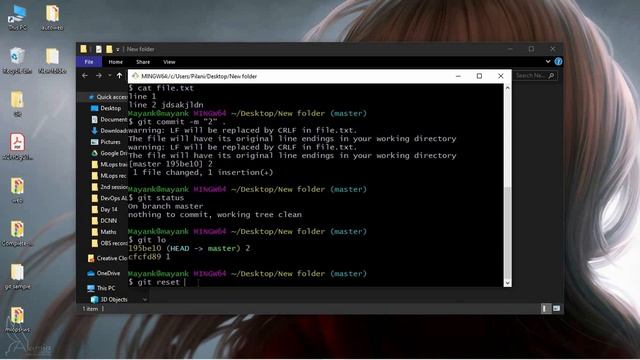The image size is (640, 360).
Task: Select 3D Objects in navigation pane
Action: click(x=109, y=300)
